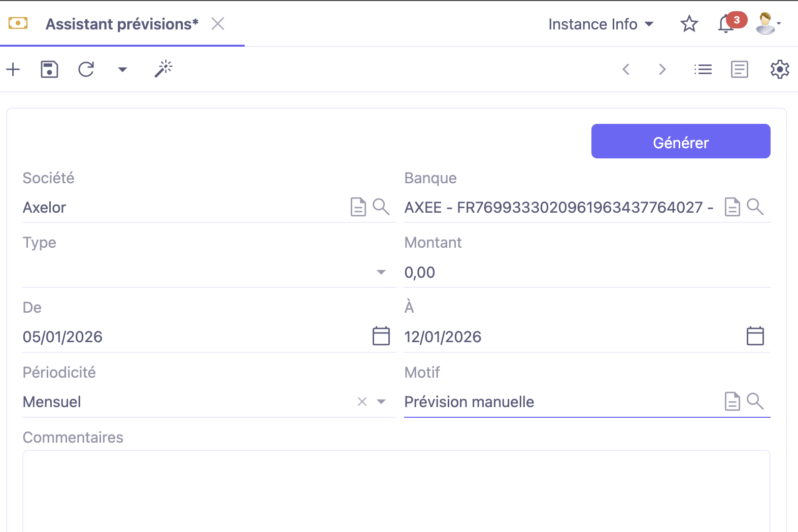Search companies with Société magnifier icon
The image size is (798, 532).
click(x=381, y=207)
